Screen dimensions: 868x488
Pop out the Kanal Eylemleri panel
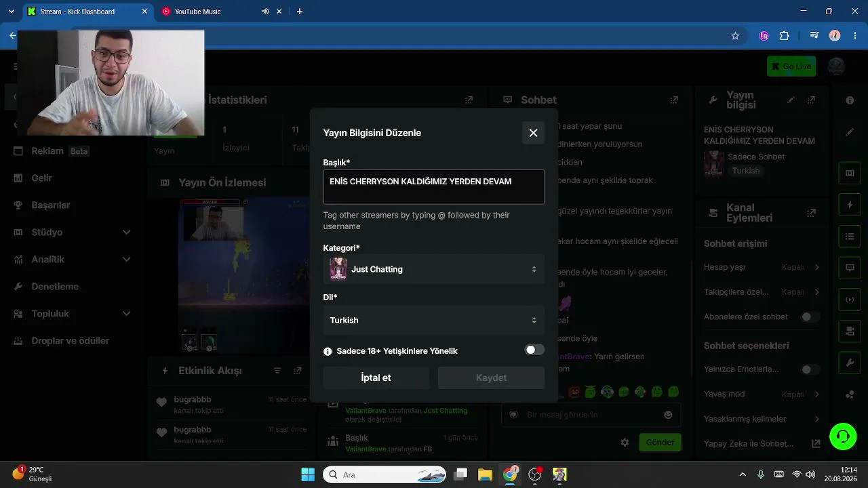point(811,213)
